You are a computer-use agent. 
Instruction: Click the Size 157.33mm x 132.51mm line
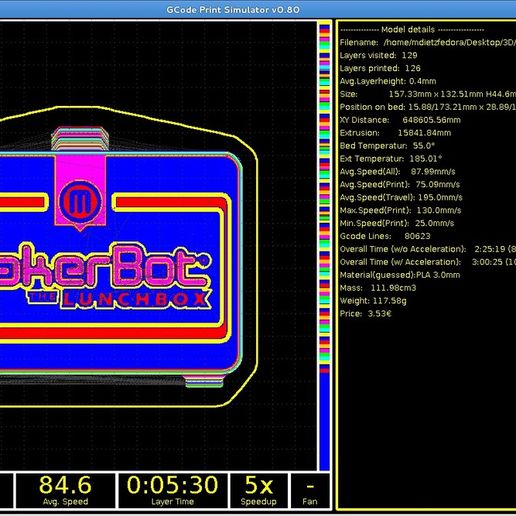428,94
